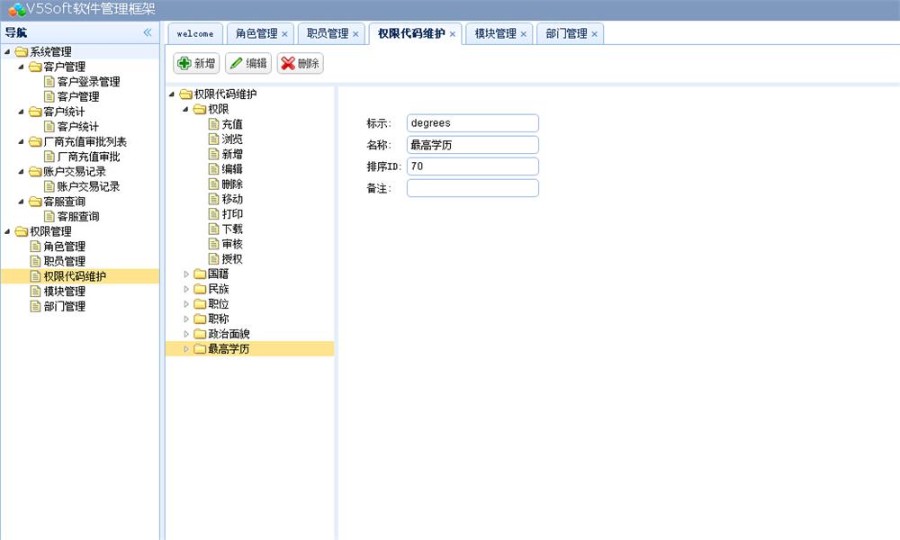The width and height of the screenshot is (900, 540).
Task: Open 厂商充值审批 in the sidebar
Action: (88, 157)
